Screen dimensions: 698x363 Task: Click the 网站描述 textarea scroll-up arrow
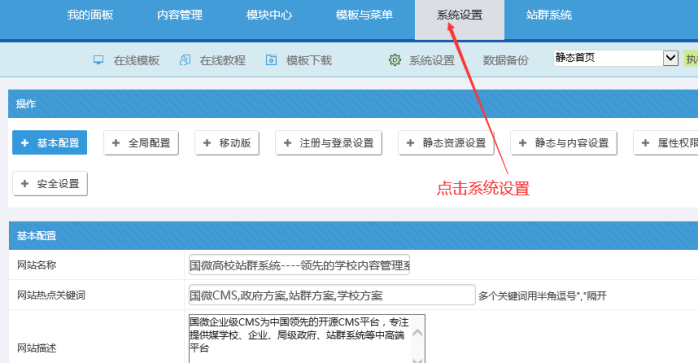[x=418, y=333]
